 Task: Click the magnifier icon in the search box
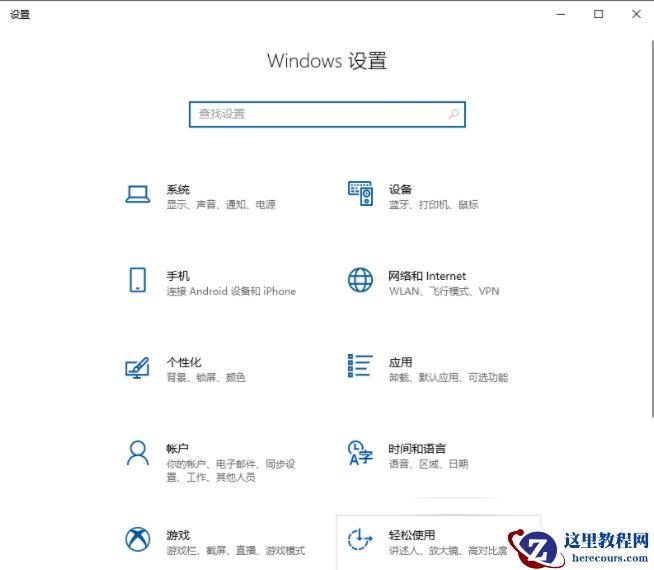point(453,114)
